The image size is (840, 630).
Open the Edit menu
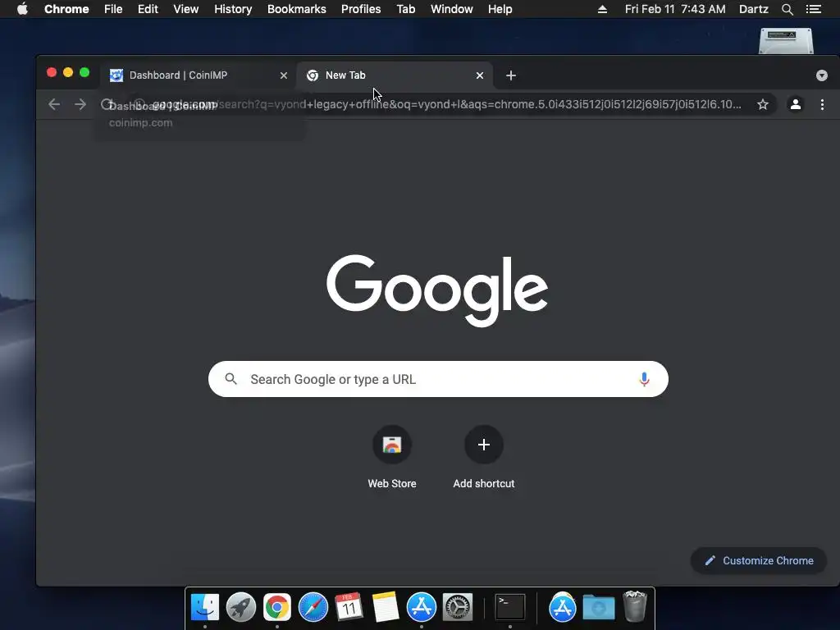pos(148,9)
